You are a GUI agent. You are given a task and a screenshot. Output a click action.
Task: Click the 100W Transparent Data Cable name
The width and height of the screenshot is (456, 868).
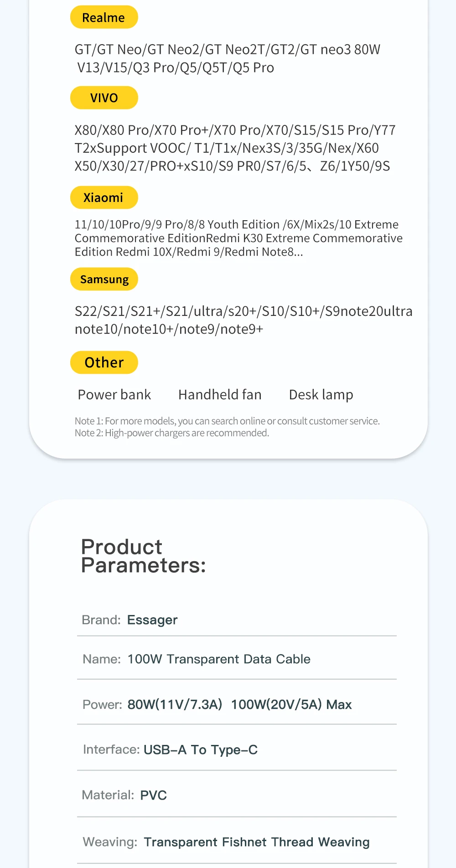click(x=219, y=659)
